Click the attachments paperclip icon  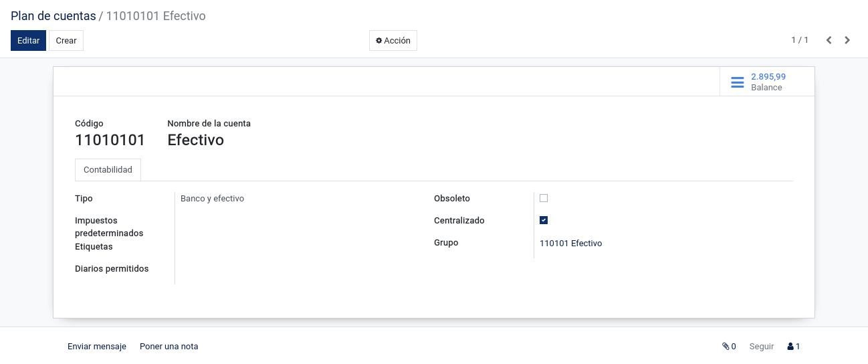(726, 347)
